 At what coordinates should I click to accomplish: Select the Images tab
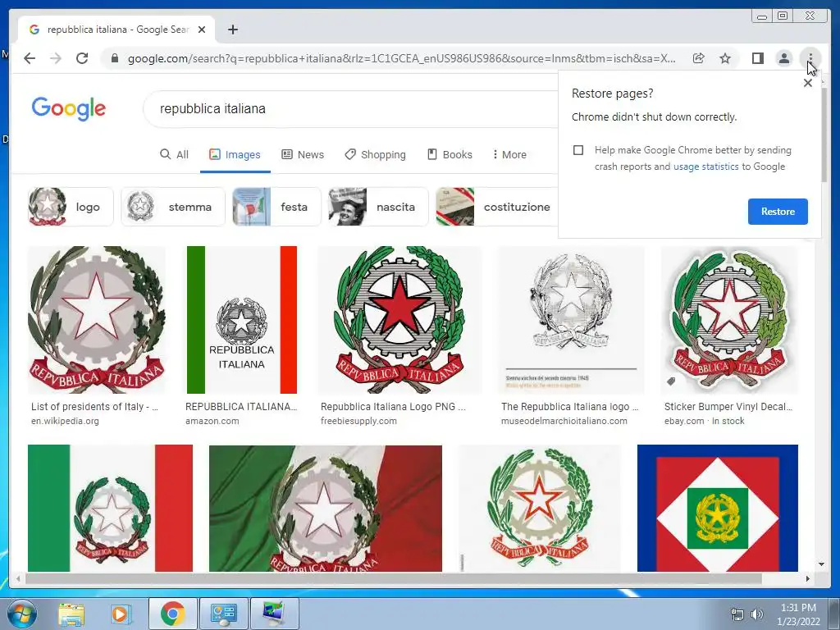click(x=235, y=155)
